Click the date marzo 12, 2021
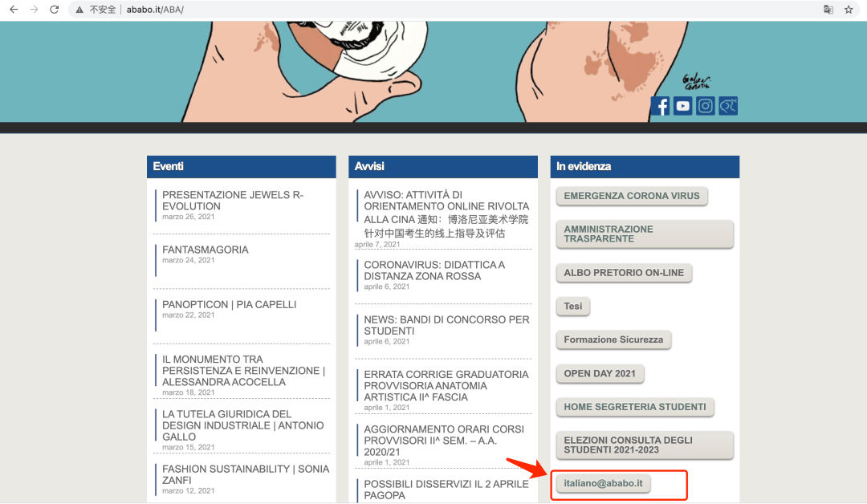The width and height of the screenshot is (867, 504). point(188,490)
